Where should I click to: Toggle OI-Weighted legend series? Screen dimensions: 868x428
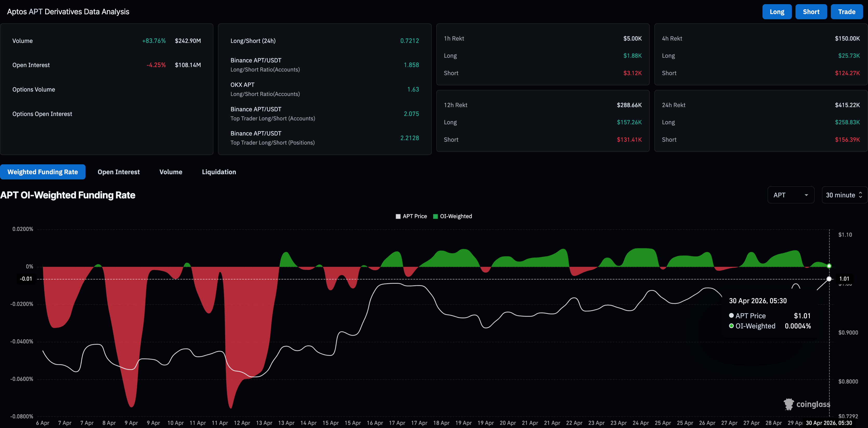(456, 216)
